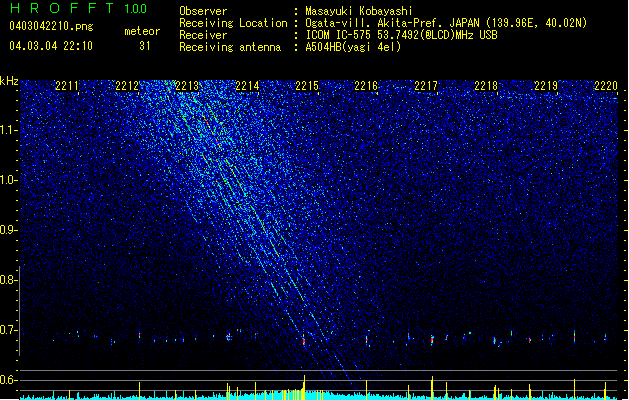Click the meteor label

coord(142,31)
